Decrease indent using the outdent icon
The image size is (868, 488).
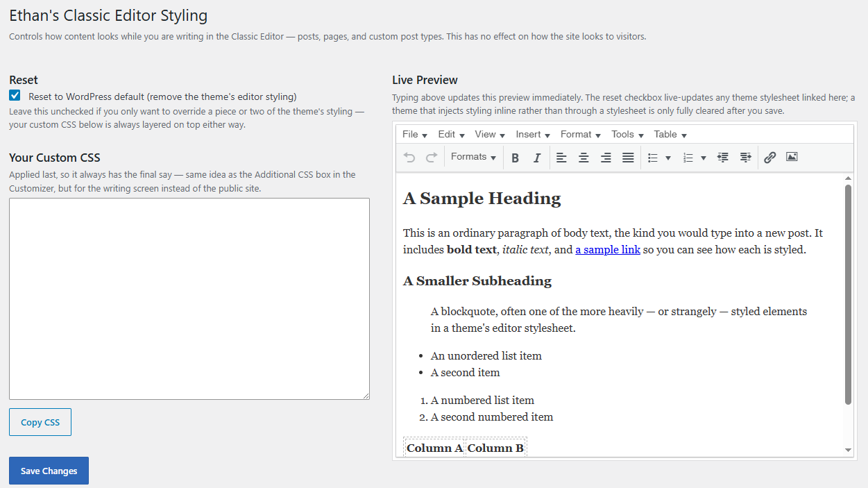723,158
